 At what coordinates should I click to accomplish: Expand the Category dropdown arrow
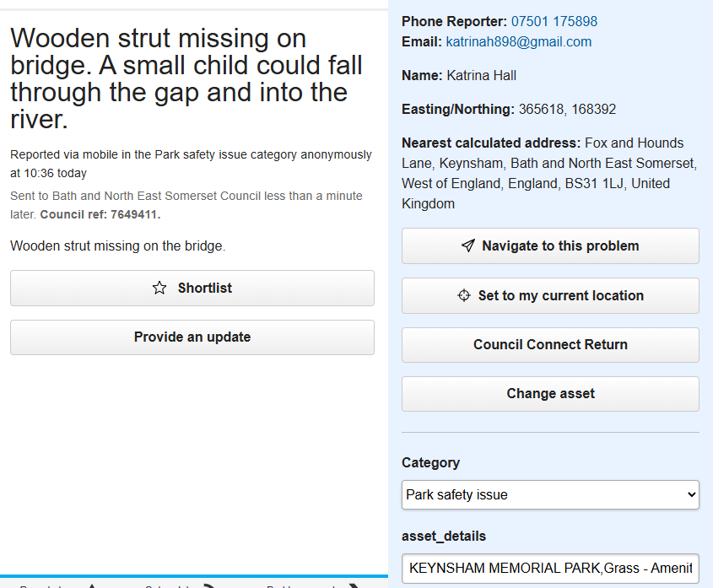[x=692, y=494]
